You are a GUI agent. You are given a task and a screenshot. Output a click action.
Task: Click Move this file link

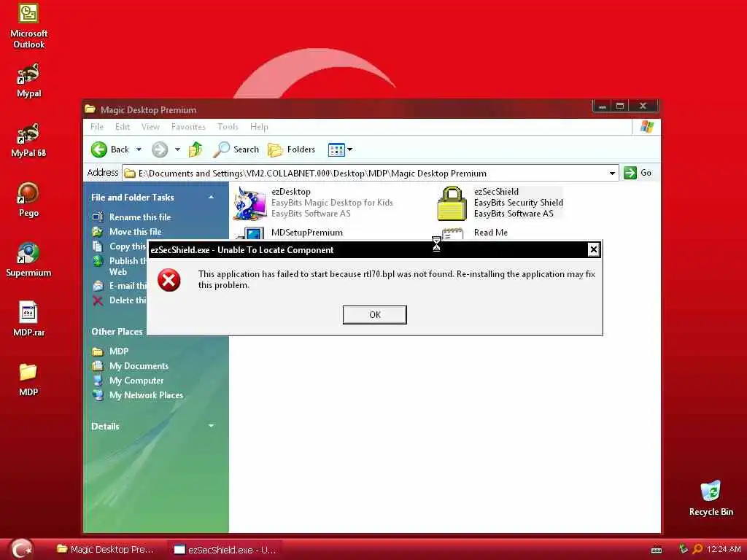[x=135, y=232]
